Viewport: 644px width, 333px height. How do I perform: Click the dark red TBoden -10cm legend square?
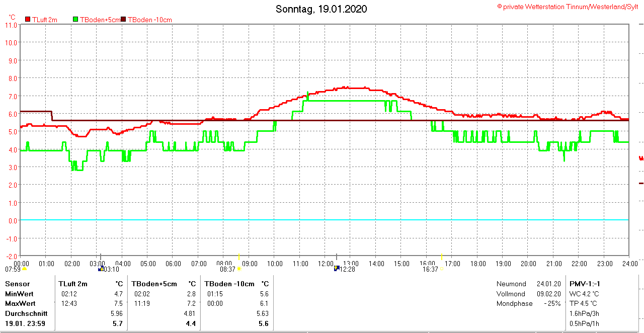tap(124, 20)
